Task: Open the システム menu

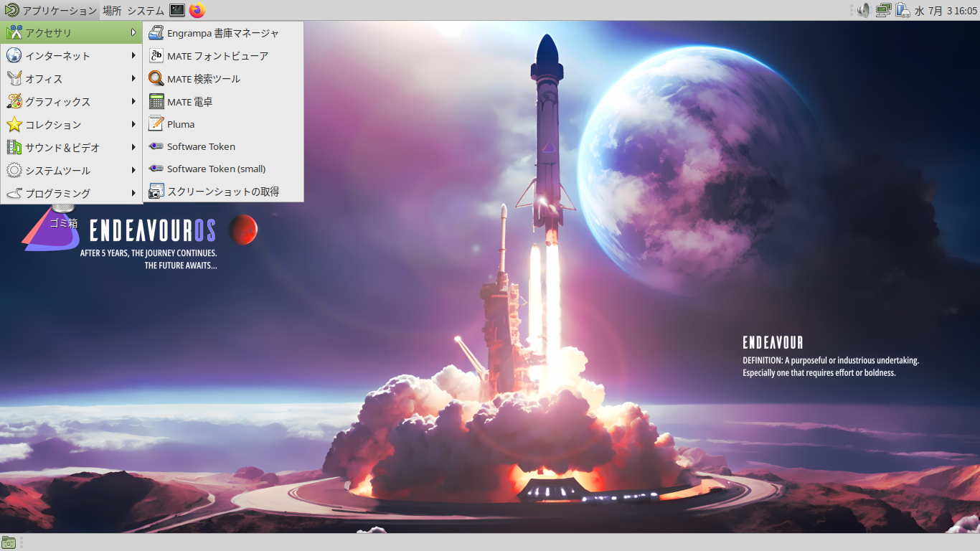Action: (x=146, y=11)
